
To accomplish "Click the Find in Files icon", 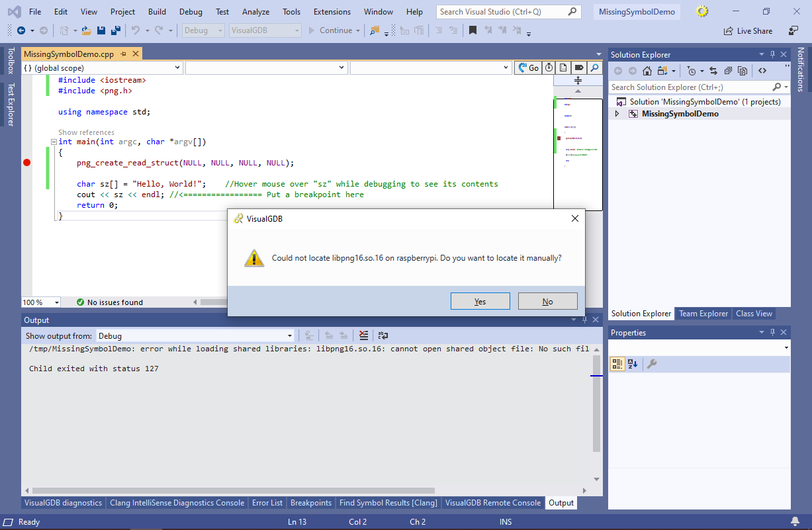I will point(375,30).
